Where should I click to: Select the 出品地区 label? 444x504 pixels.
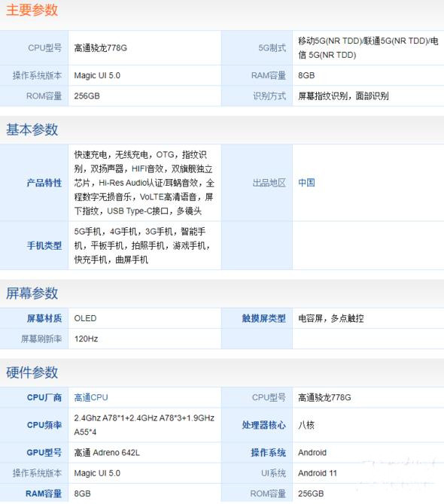(x=269, y=183)
